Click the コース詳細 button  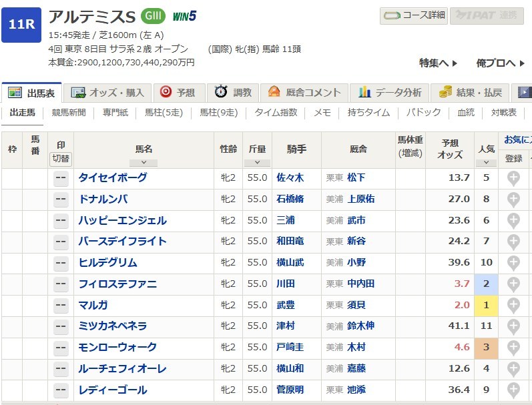(x=414, y=15)
